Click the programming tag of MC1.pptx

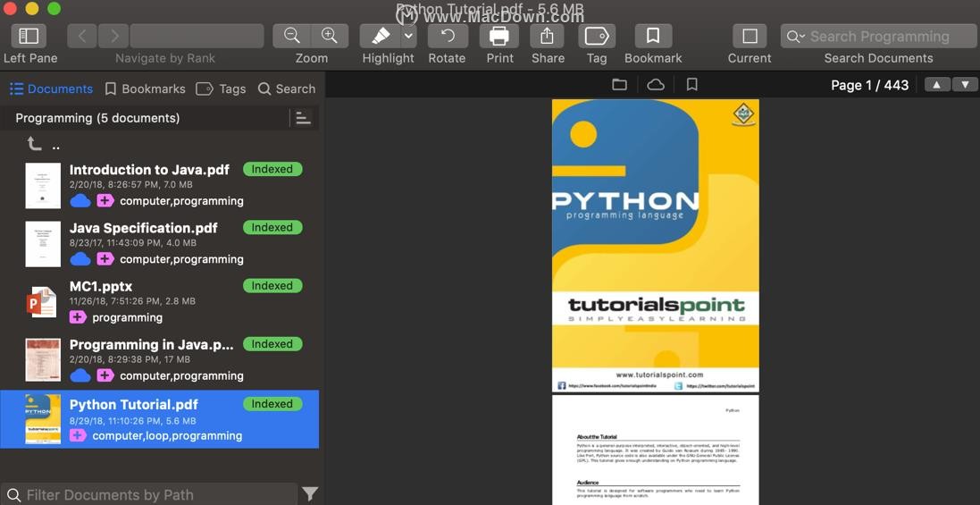coord(128,317)
